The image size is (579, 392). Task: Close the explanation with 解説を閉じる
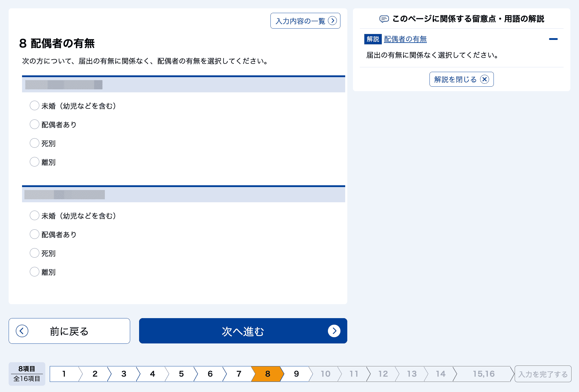point(461,79)
